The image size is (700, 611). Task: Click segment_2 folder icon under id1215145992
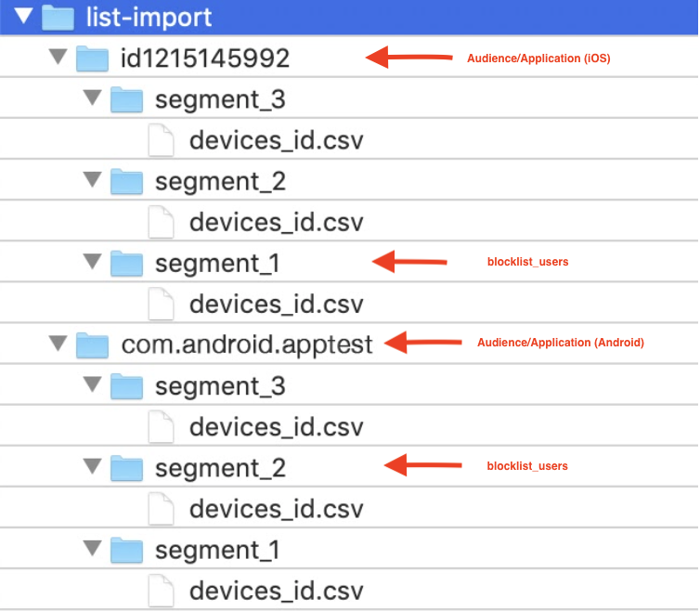(127, 181)
